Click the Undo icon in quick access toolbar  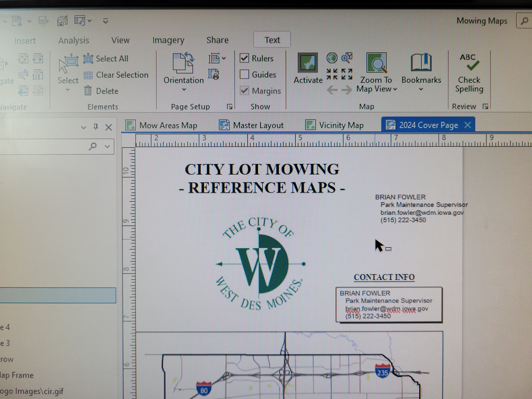pyautogui.click(x=80, y=21)
